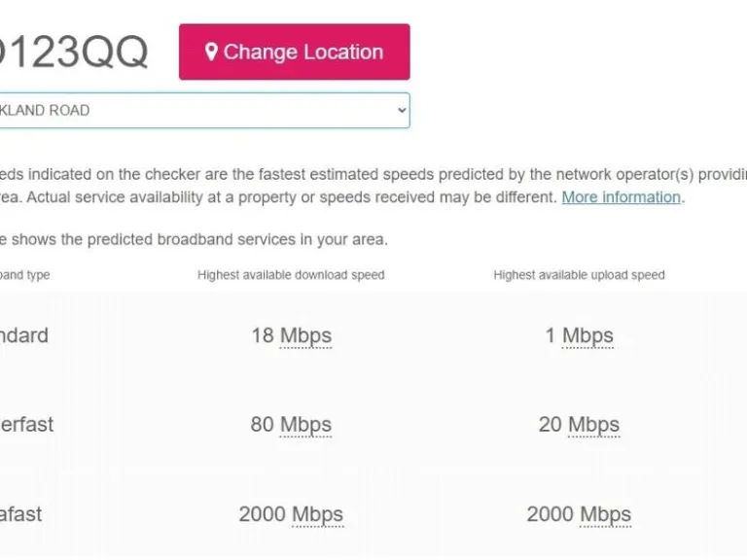Click the Highest available upload speed header

(x=579, y=275)
